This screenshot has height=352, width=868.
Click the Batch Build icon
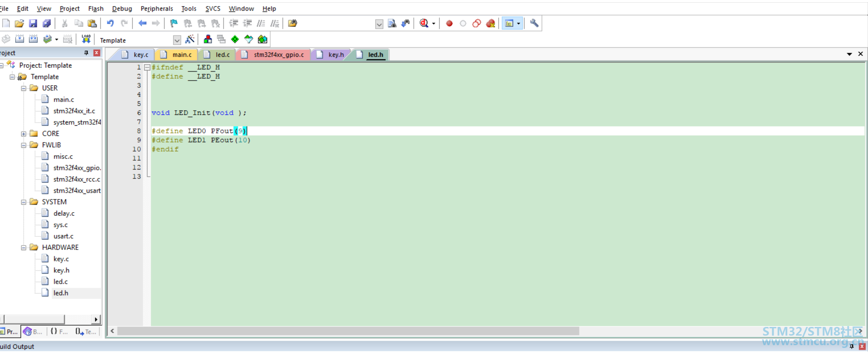click(47, 39)
